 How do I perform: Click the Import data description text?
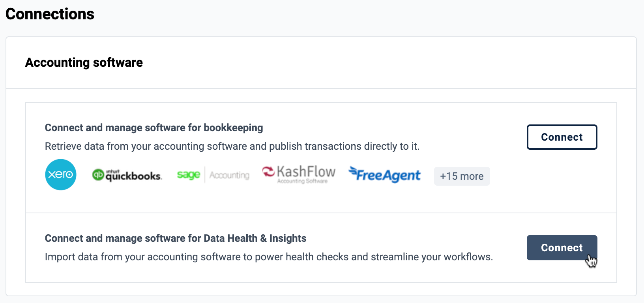[269, 257]
